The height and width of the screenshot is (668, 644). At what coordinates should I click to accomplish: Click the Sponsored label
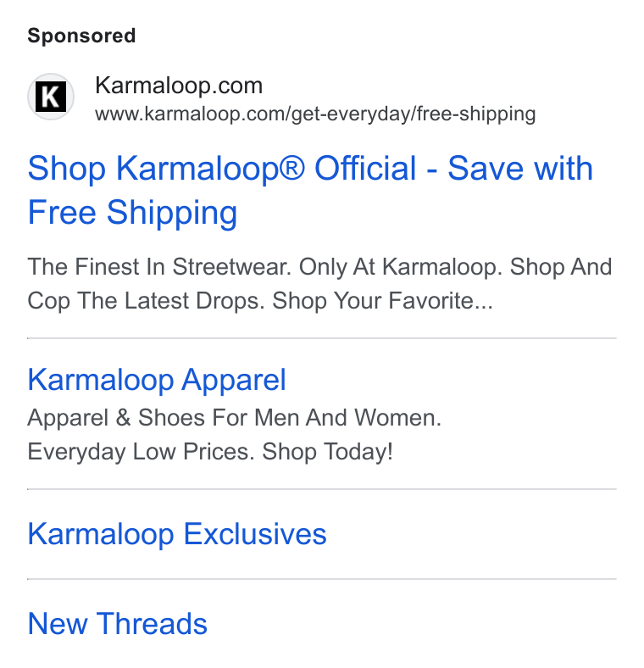(x=82, y=36)
